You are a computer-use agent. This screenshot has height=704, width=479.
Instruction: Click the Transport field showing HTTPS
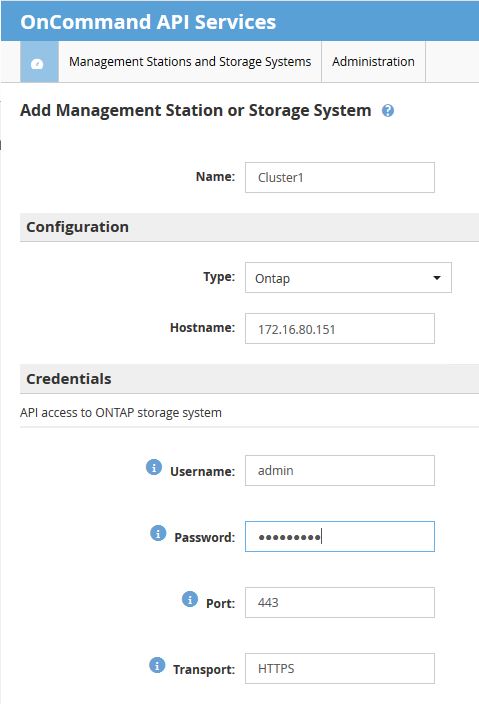point(340,669)
